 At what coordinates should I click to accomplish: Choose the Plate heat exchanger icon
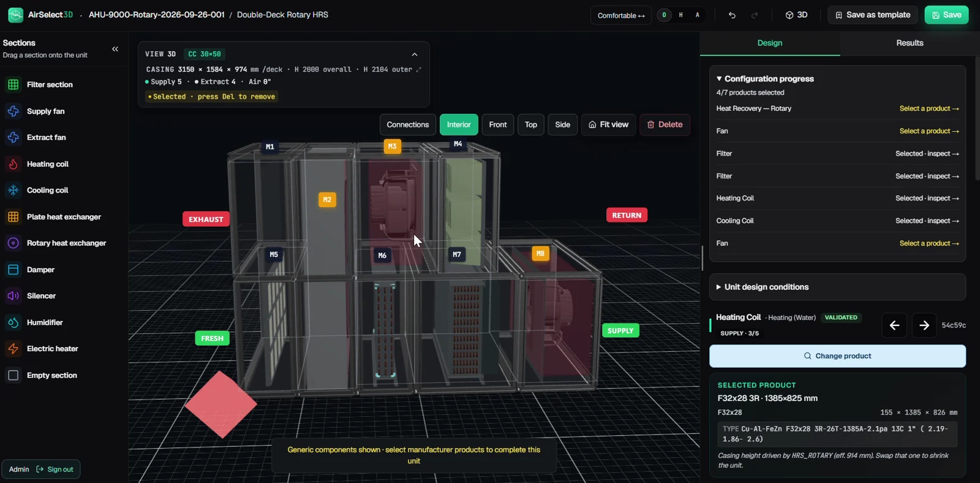(13, 217)
